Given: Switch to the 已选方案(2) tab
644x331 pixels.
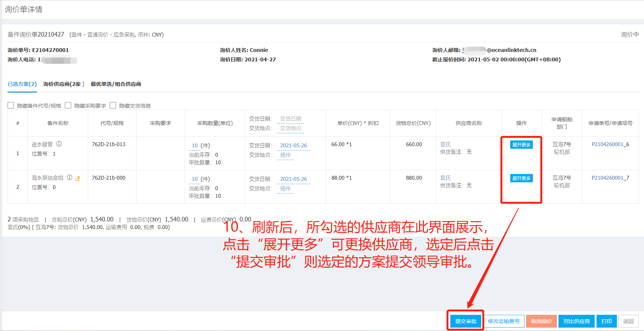Looking at the screenshot, I should pos(22,84).
